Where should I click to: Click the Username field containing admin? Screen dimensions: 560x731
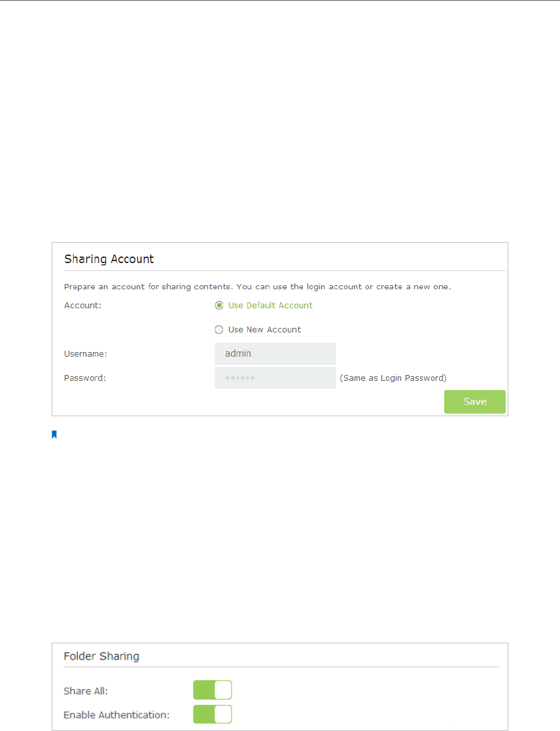[275, 353]
